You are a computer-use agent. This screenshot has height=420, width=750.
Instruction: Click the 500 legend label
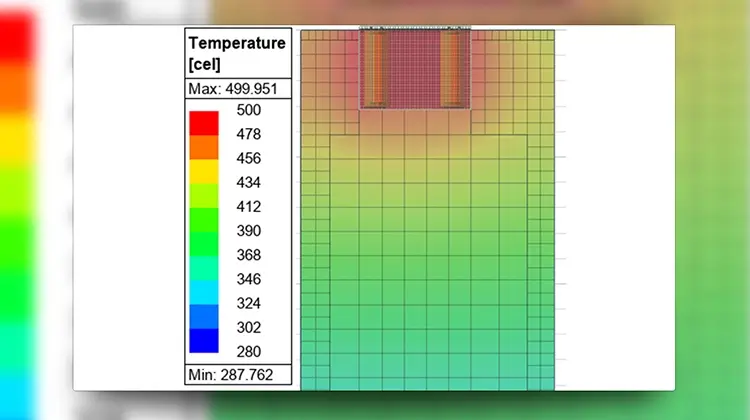click(248, 110)
